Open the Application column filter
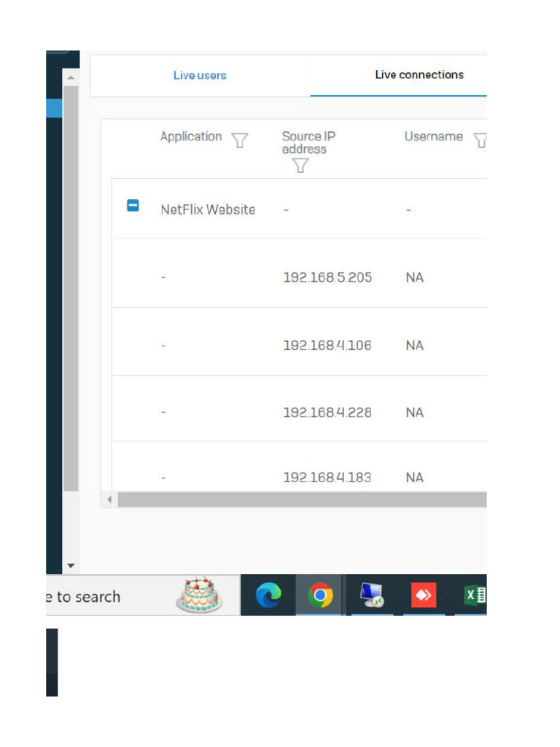Screen dimensions: 560x747 tap(239, 140)
